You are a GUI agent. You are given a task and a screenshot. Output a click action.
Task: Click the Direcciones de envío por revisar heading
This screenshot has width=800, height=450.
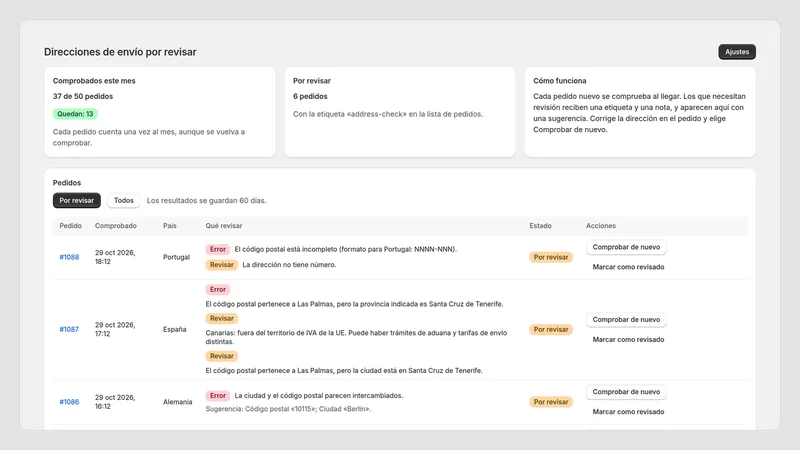[x=120, y=52]
